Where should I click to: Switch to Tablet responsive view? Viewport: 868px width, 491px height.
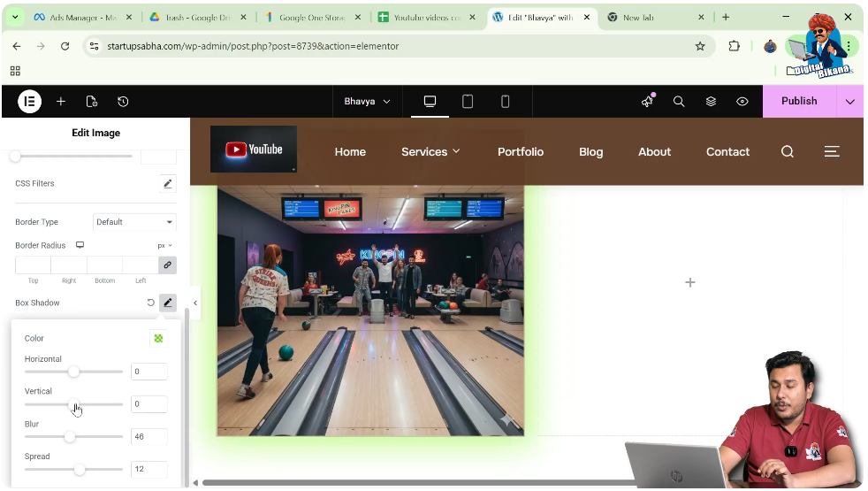[468, 102]
